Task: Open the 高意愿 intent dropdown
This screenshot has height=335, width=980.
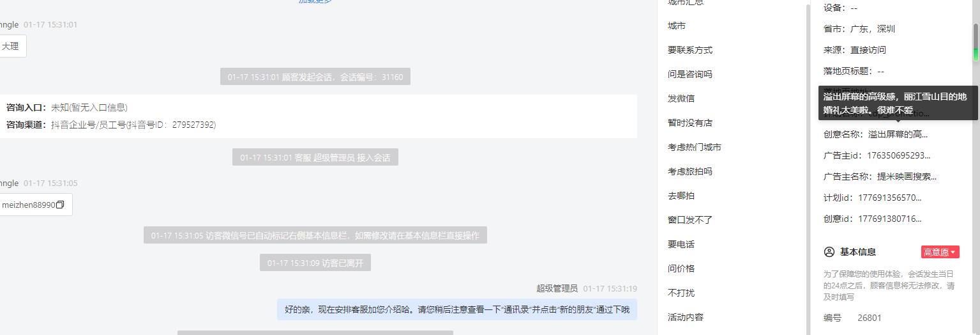Action: coord(940,252)
